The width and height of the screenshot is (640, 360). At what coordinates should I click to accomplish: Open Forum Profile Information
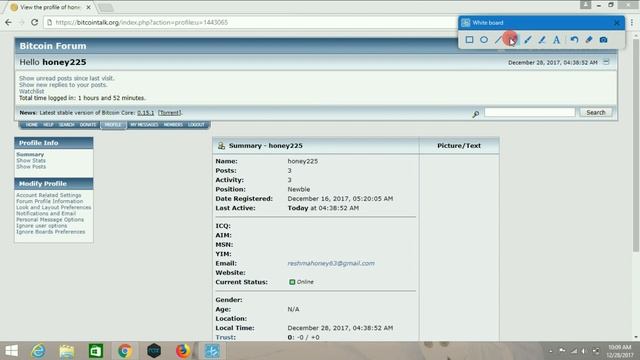[49, 201]
